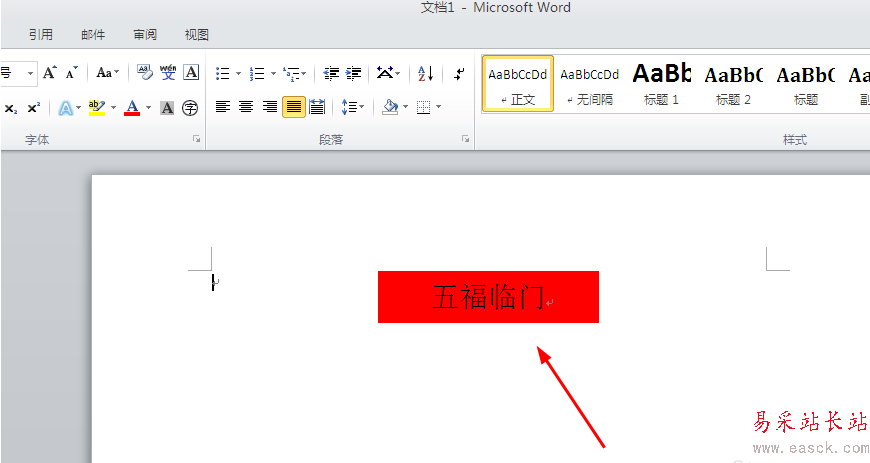Click the Borders icon
The image size is (870, 463).
tap(423, 107)
